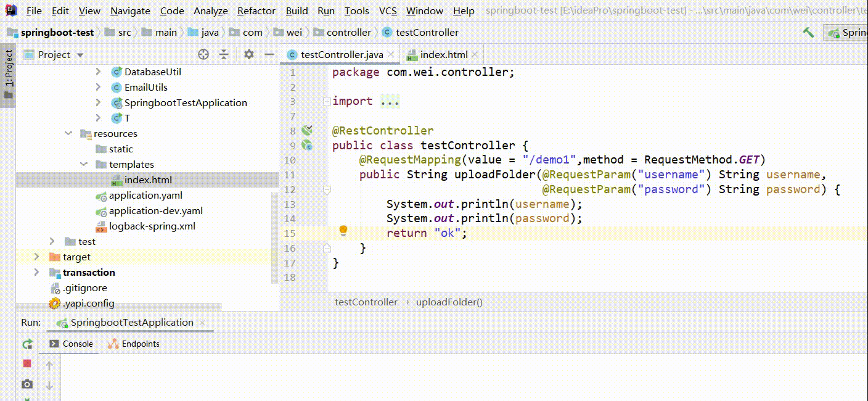Collapse the templates folder chevron
868x401 pixels.
click(x=83, y=164)
